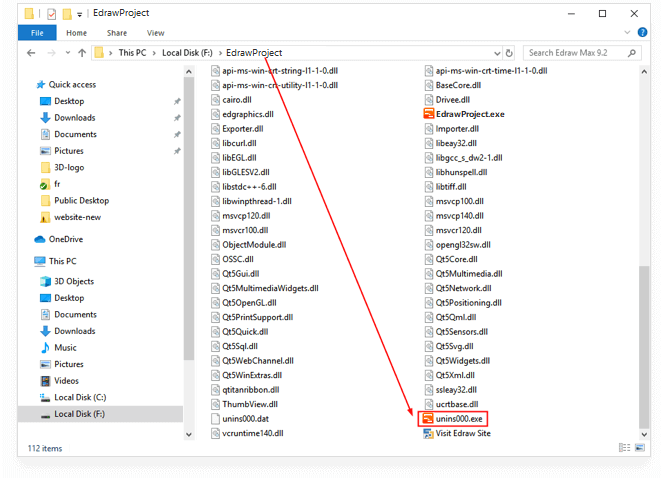Open the Share ribbon tab
This screenshot has height=478, width=661.
(117, 33)
